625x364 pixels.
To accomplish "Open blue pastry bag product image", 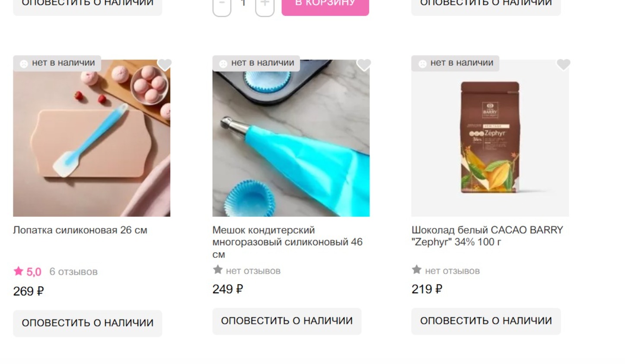I will coord(291,138).
